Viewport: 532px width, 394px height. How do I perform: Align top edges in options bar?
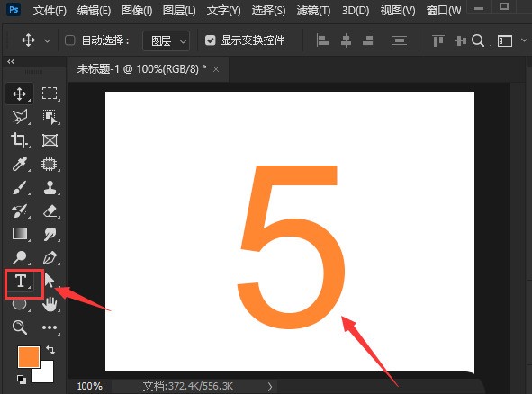coord(438,40)
